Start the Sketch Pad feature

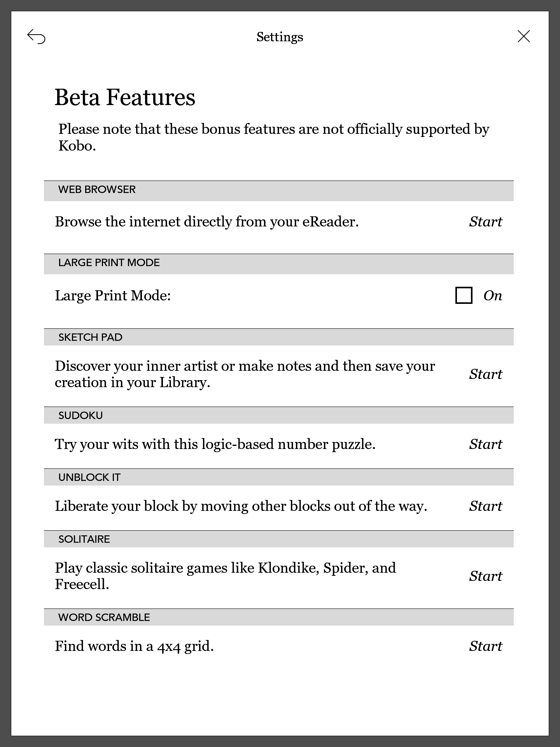pyautogui.click(x=485, y=374)
